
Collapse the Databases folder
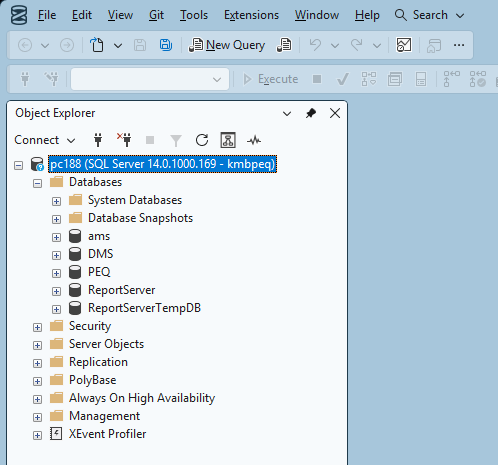(x=37, y=183)
